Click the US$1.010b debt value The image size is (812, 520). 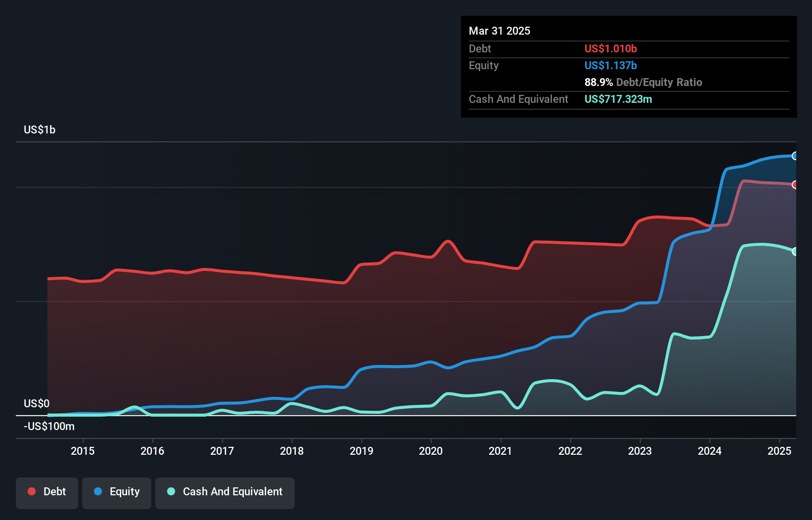(611, 48)
